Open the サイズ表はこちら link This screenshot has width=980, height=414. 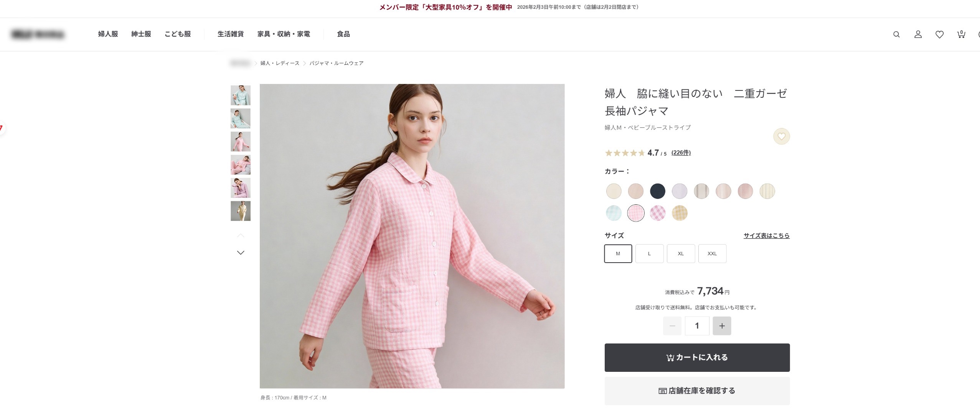(766, 236)
